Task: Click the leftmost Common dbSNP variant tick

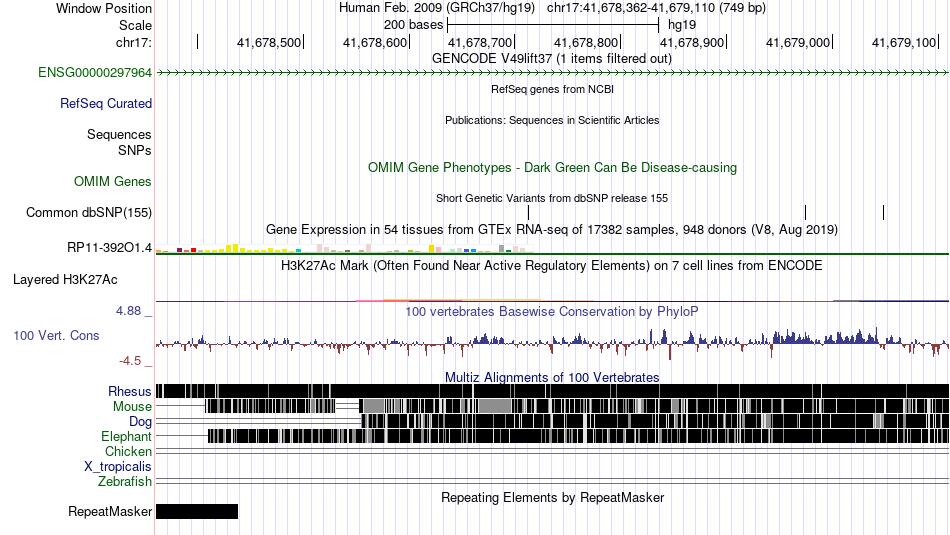Action: pos(528,212)
